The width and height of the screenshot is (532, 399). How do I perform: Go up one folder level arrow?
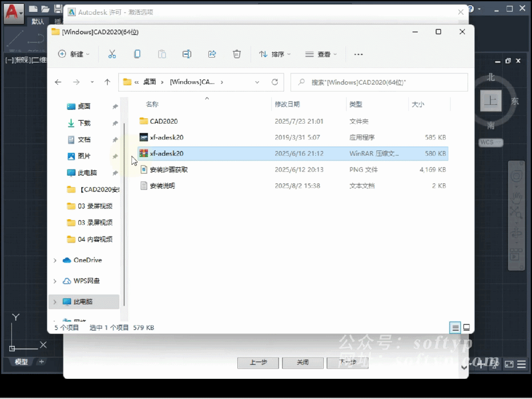(x=107, y=82)
